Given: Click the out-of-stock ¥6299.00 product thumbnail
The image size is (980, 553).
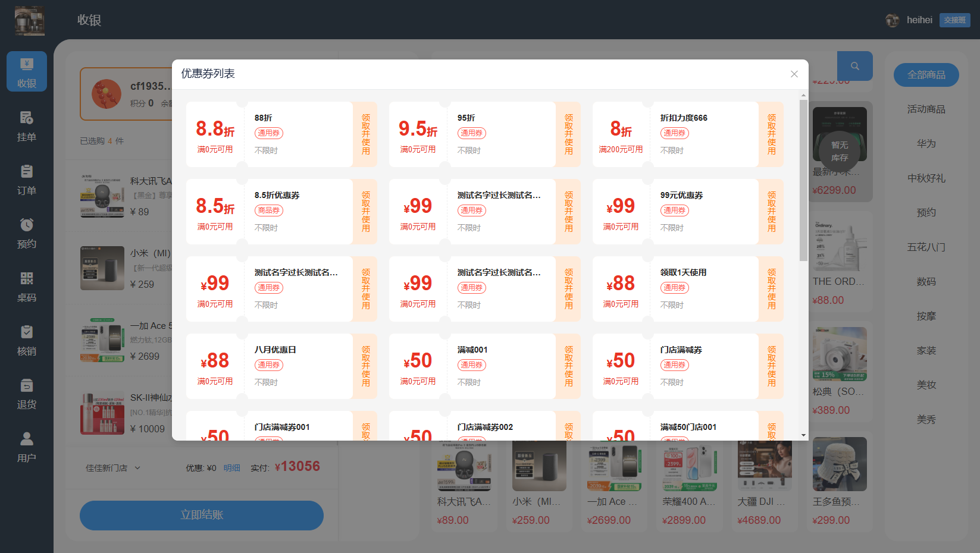Looking at the screenshot, I should (840, 134).
